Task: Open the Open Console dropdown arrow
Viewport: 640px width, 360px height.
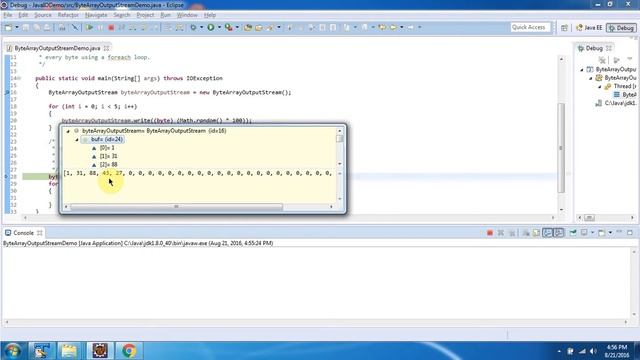Action: (610, 233)
